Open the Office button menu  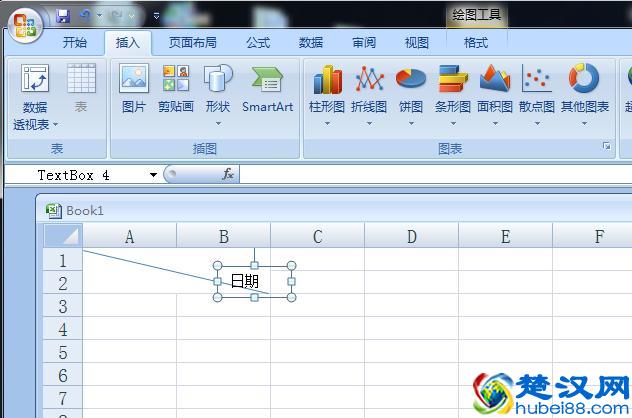25,25
